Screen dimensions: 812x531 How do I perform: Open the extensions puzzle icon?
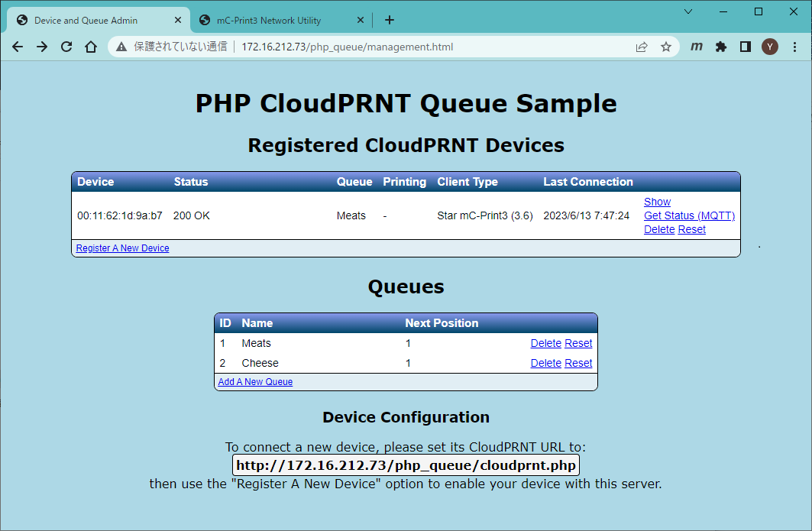tap(720, 47)
